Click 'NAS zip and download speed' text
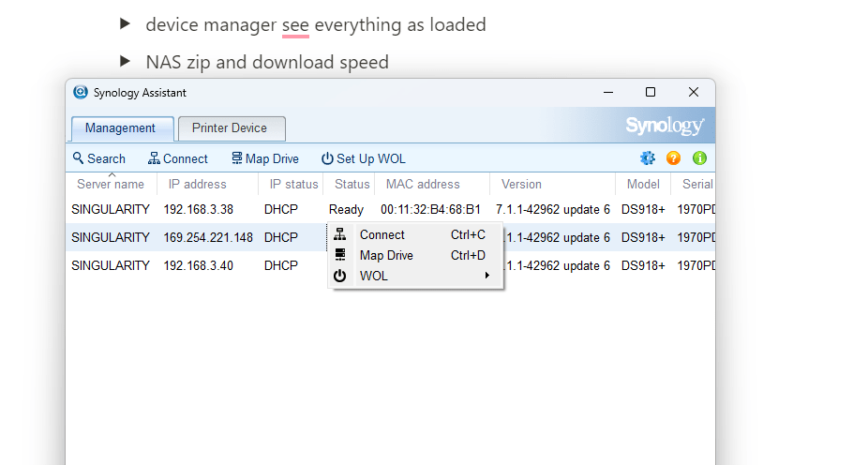868x465 pixels. 267,62
